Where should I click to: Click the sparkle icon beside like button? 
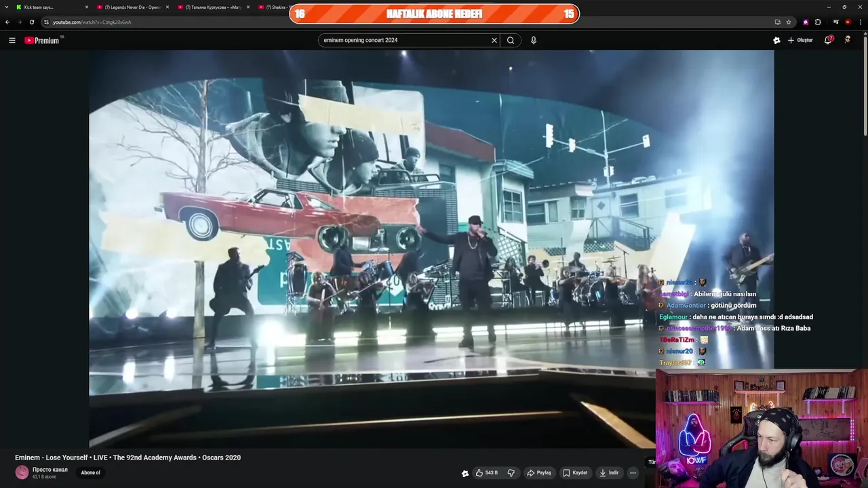click(465, 473)
